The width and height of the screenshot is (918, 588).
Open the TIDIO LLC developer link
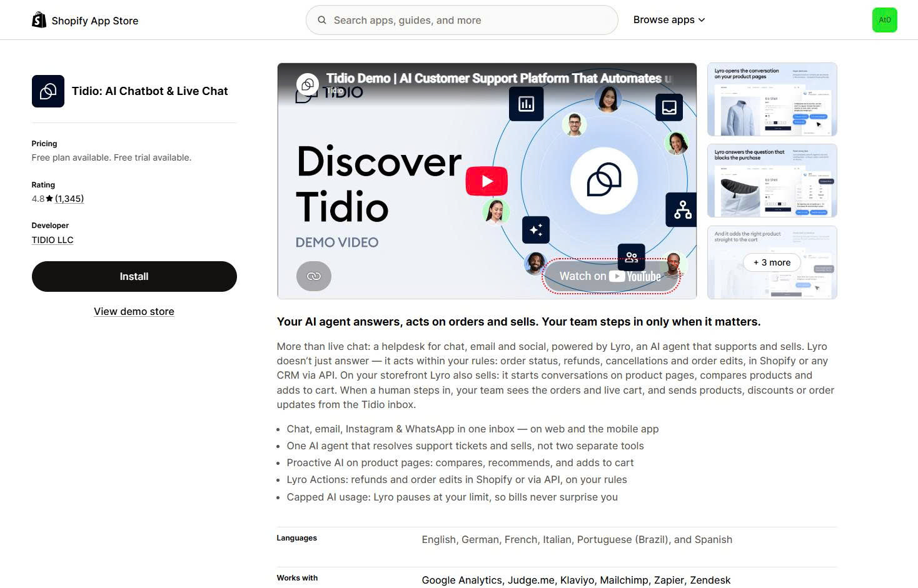tap(53, 240)
